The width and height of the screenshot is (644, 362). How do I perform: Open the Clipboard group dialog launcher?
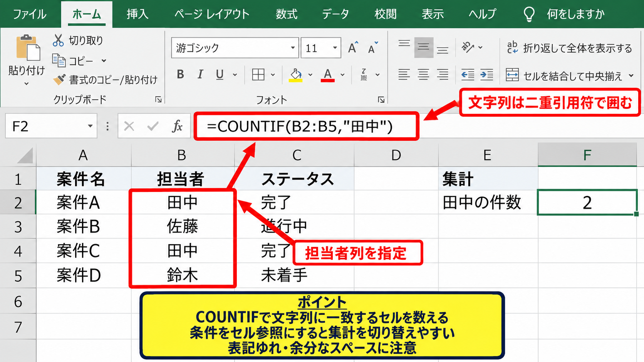point(158,100)
